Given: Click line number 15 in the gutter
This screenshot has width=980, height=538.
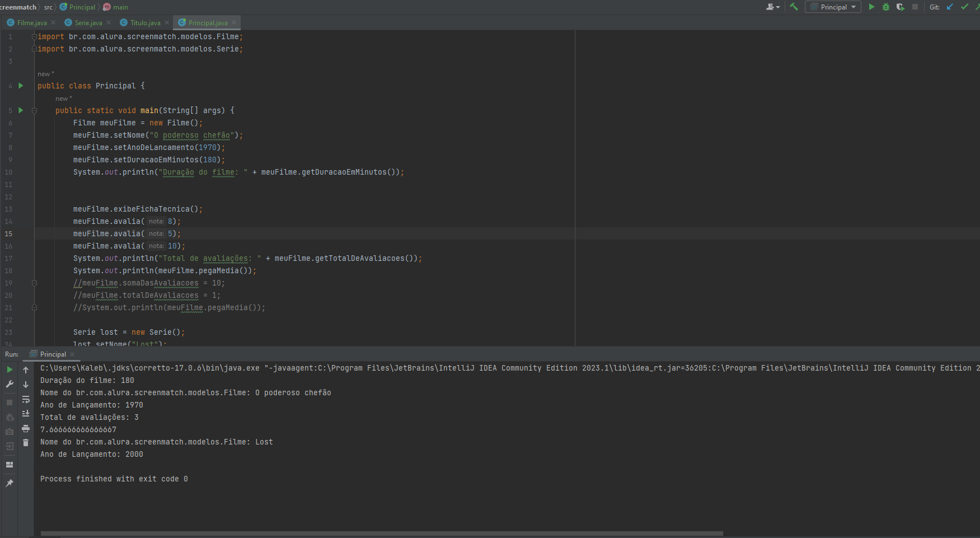Looking at the screenshot, I should coord(8,233).
